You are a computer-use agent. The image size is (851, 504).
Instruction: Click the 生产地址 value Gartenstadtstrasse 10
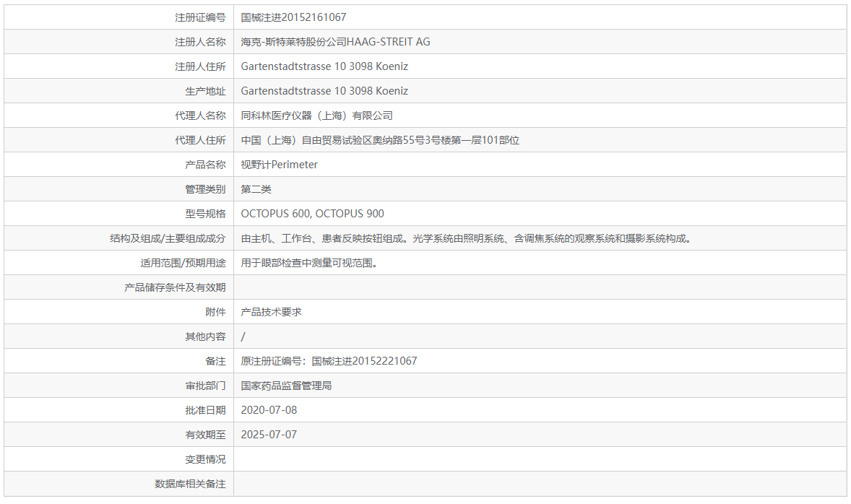tap(325, 90)
